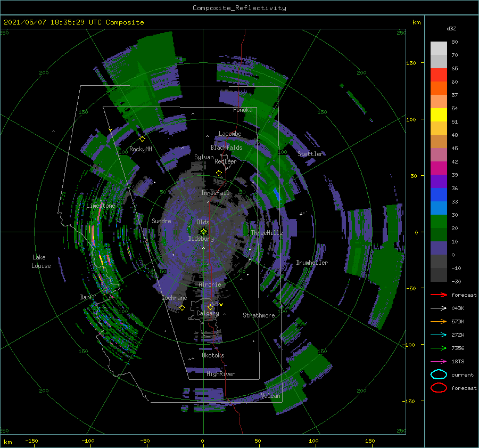Click the 'Composite_Reflectivity' title
Image resolution: width=479 pixels, height=448 pixels.
click(x=240, y=8)
